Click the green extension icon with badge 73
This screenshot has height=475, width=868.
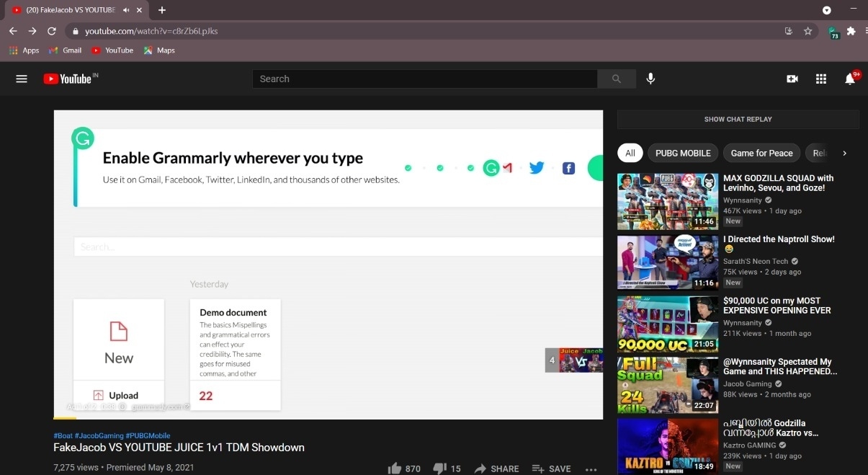(x=833, y=32)
